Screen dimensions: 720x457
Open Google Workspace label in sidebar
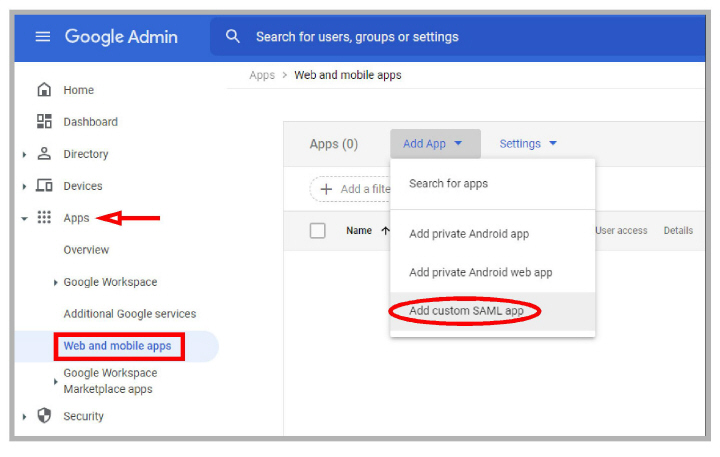pyautogui.click(x=110, y=282)
